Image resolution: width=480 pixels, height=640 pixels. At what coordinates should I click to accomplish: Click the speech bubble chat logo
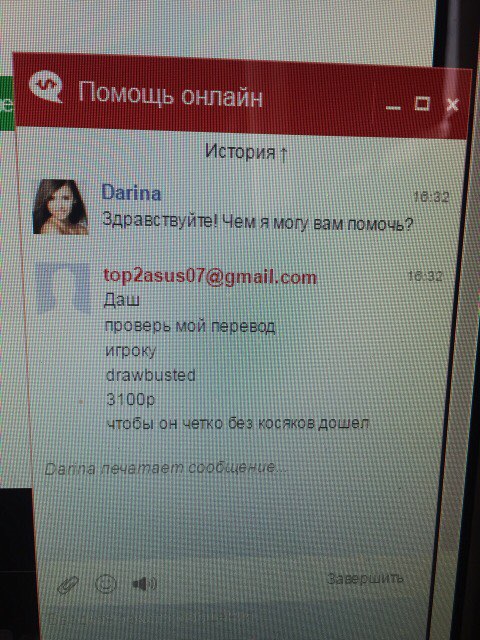(x=46, y=87)
